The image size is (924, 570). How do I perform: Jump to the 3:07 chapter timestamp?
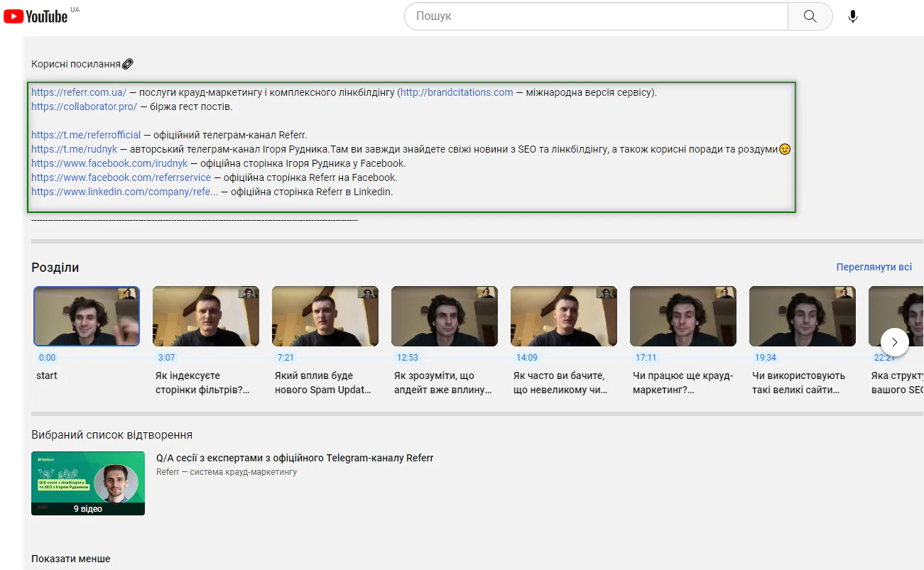click(166, 358)
